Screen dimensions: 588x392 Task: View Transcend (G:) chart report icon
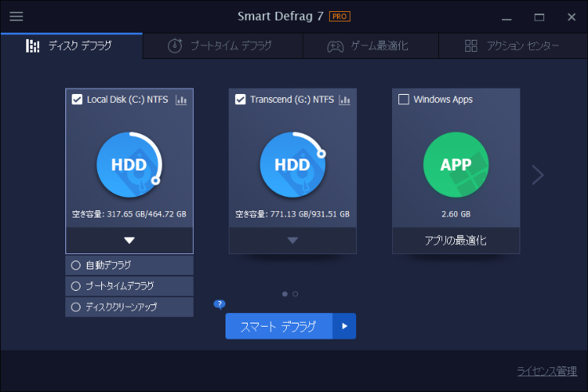coord(344,100)
